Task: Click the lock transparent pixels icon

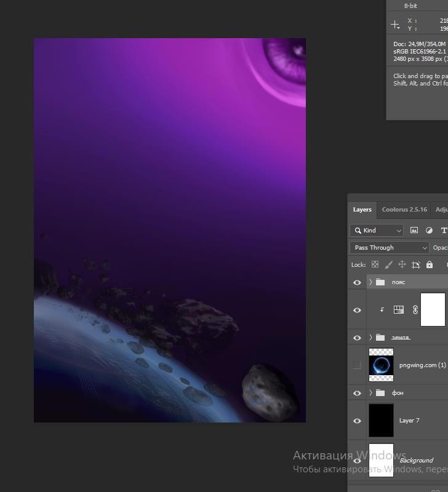Action: [x=375, y=264]
